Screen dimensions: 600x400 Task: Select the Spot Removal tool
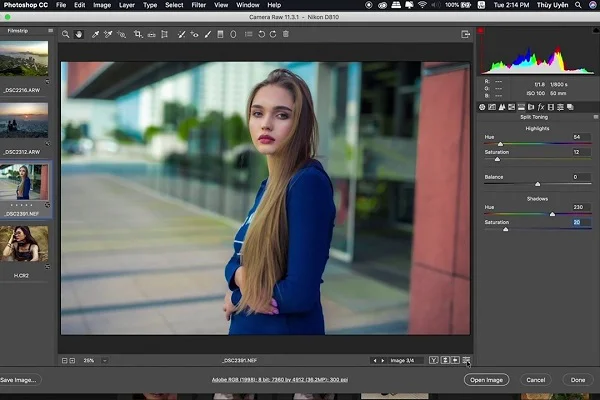(x=181, y=34)
